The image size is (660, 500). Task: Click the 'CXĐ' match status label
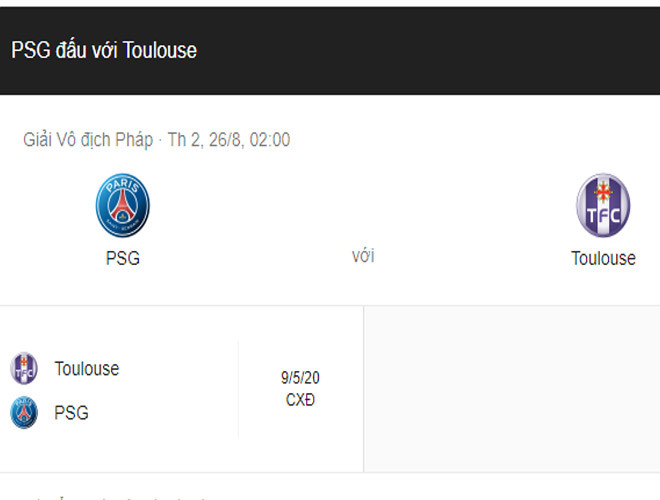click(301, 400)
